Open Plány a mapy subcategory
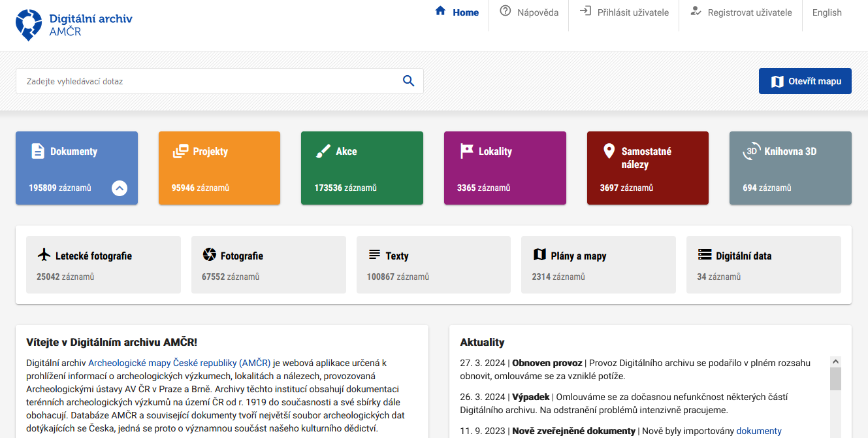This screenshot has height=438, width=868. [x=598, y=265]
